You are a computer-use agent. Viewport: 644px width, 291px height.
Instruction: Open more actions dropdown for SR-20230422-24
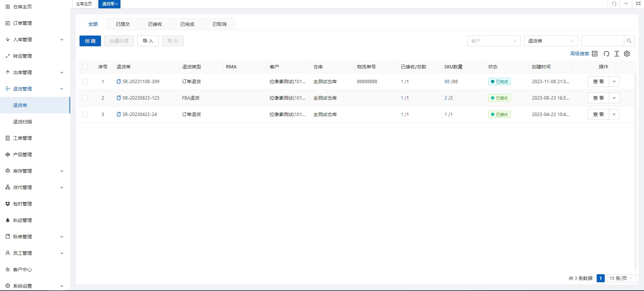click(x=614, y=114)
